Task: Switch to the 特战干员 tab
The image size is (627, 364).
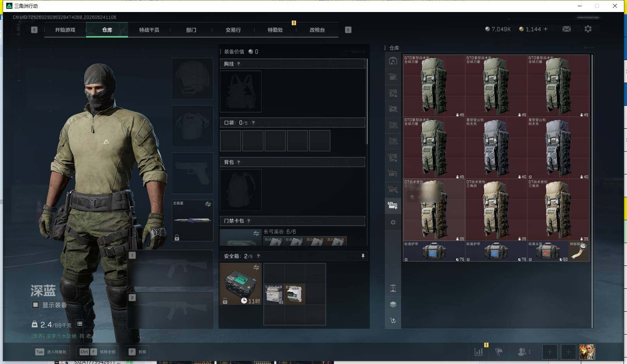Action: pyautogui.click(x=149, y=30)
